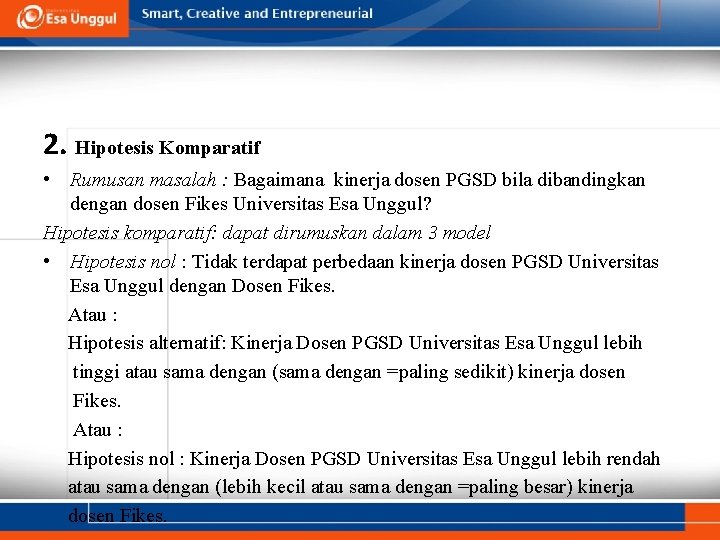The image size is (720, 540).
Task: Click the second 'Atau :' above the last Hipotesis nol
Action: [x=97, y=430]
